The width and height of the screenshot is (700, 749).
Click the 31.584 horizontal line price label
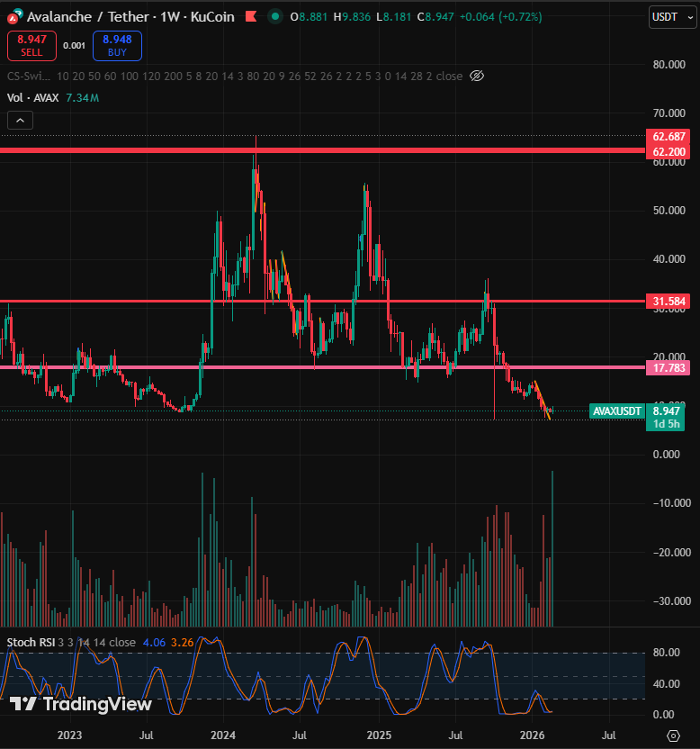tap(669, 302)
